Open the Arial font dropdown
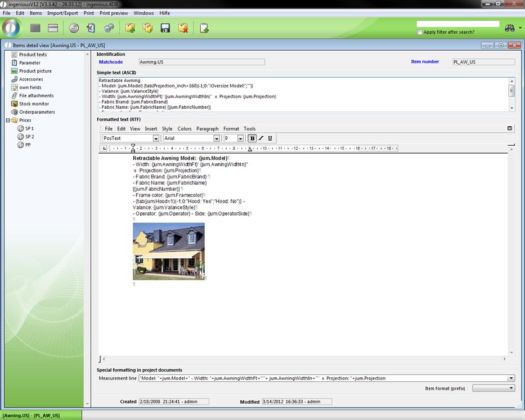 click(x=216, y=138)
